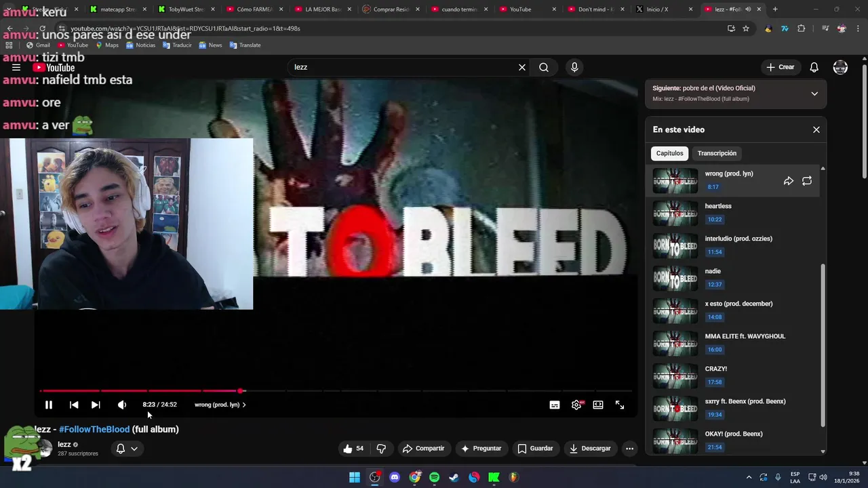The width and height of the screenshot is (868, 488).
Task: Click the Descargar download button
Action: click(590, 449)
